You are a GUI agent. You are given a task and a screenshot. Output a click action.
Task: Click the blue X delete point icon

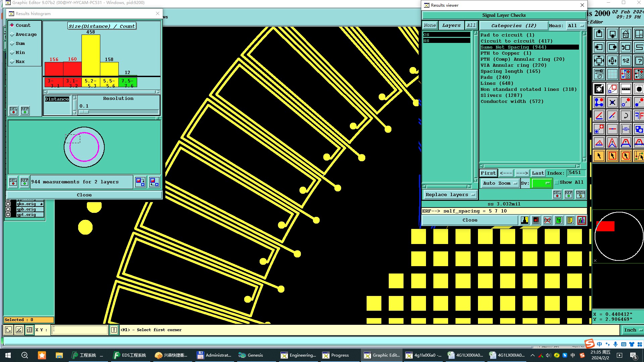click(x=612, y=102)
